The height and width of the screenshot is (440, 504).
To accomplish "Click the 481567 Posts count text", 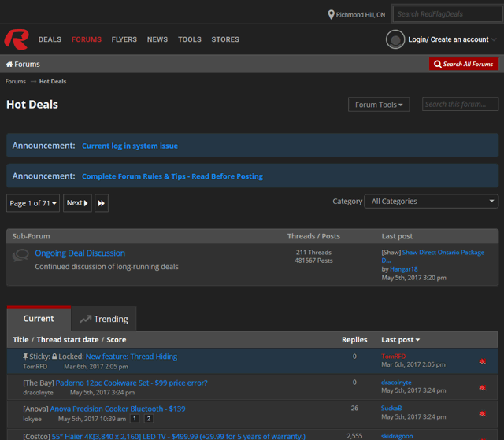I will click(313, 261).
